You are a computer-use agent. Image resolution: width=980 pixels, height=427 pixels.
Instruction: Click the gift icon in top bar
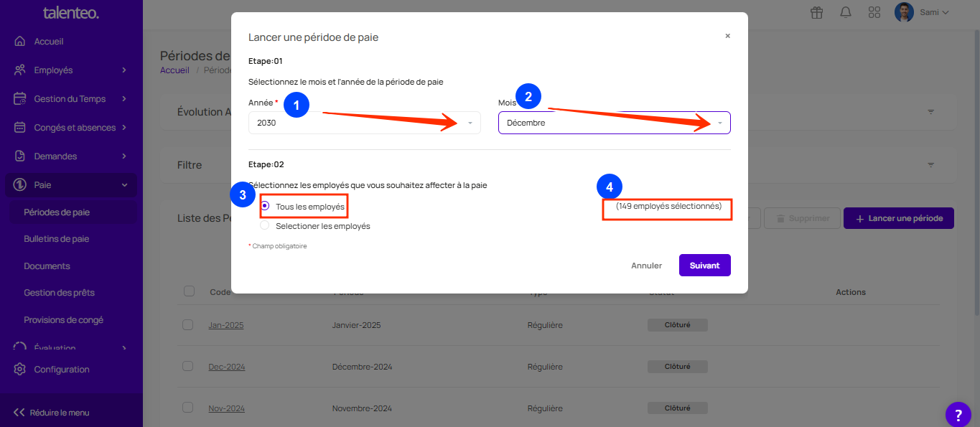(x=816, y=12)
